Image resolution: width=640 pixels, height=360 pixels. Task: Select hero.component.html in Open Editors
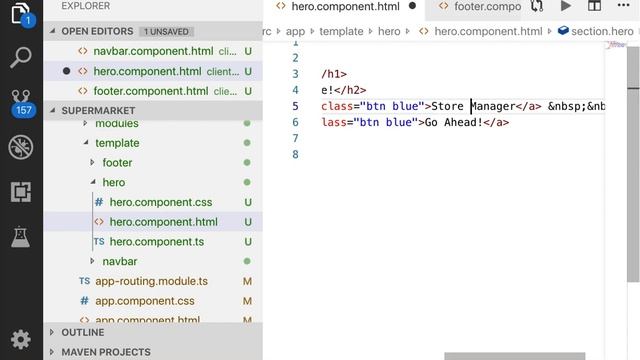pos(153,71)
